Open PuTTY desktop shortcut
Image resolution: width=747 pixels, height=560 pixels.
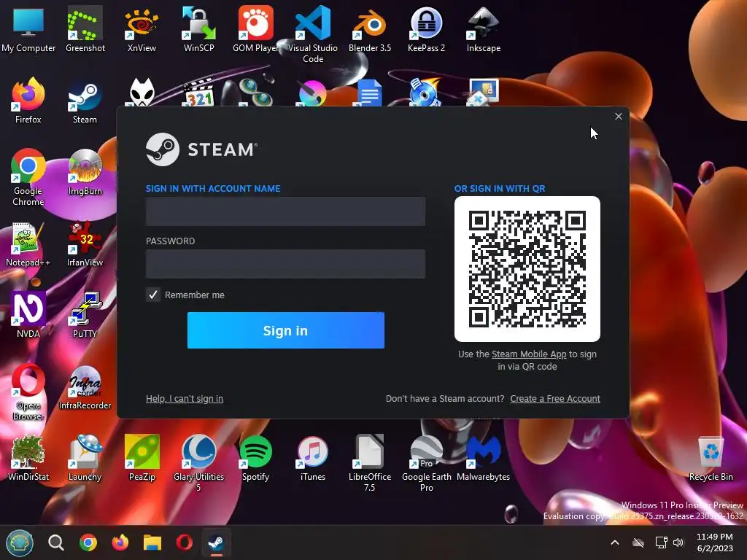(85, 315)
